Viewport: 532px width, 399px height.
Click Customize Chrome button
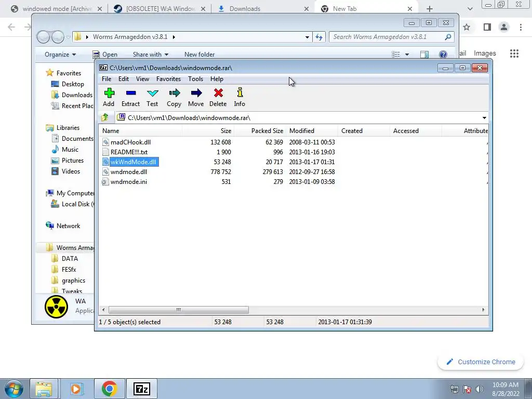point(481,362)
